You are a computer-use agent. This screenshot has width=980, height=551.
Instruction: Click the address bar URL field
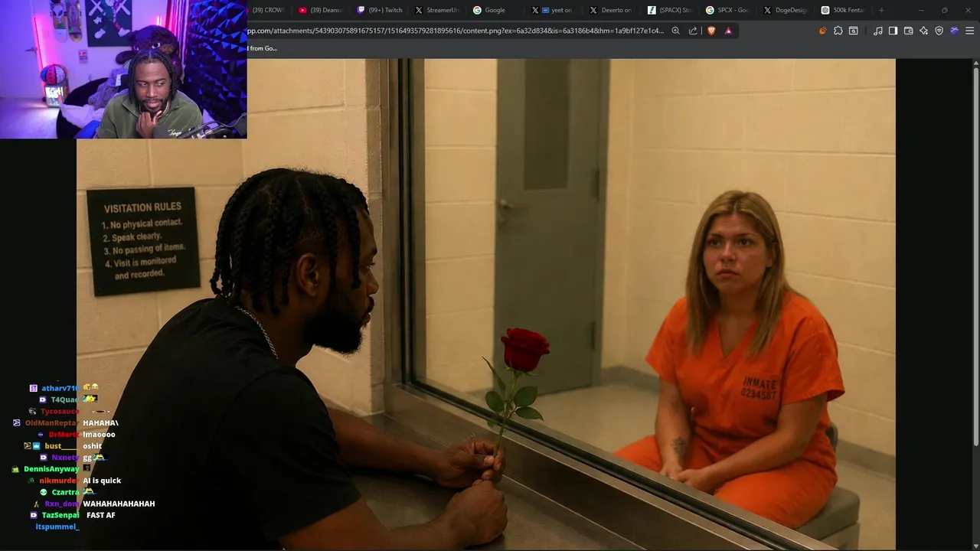456,31
